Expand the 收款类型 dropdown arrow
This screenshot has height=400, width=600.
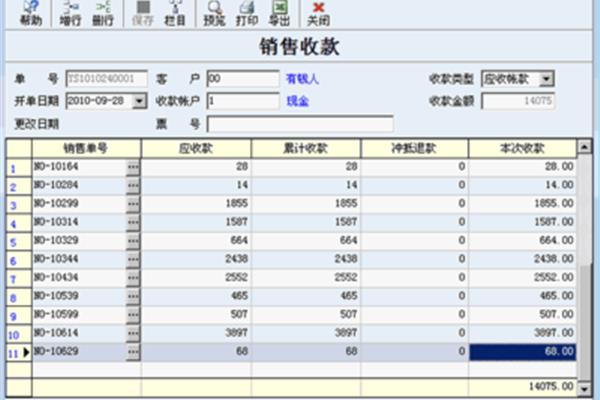point(546,79)
